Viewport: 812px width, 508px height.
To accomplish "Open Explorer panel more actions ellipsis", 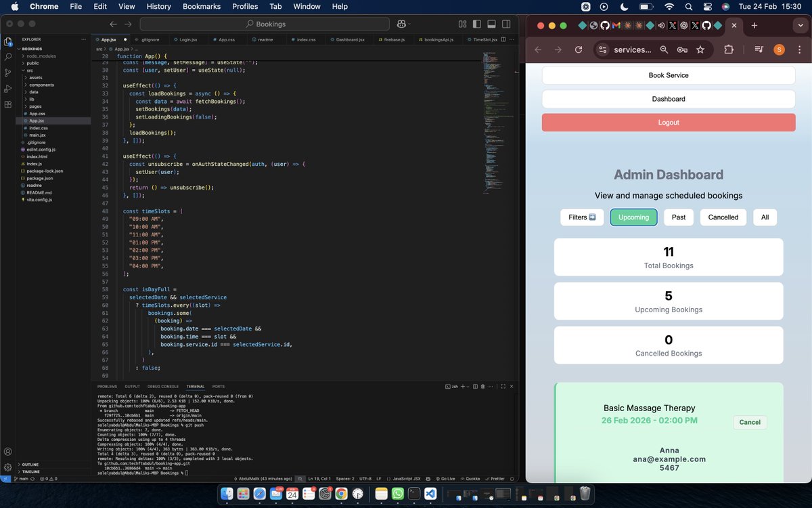I will click(x=85, y=39).
